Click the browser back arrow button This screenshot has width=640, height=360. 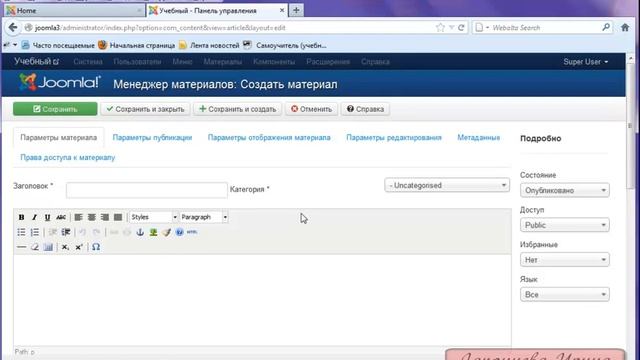pyautogui.click(x=13, y=27)
